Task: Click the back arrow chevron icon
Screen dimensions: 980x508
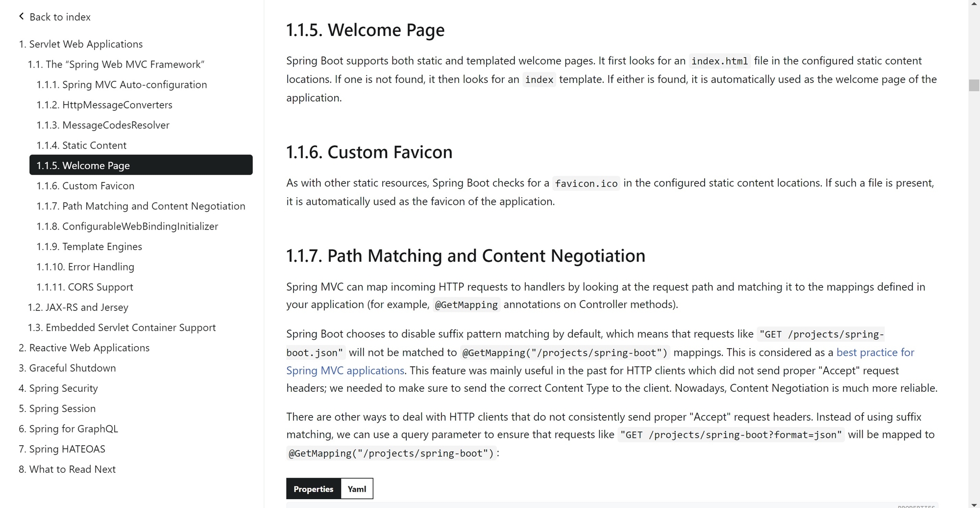Action: tap(22, 17)
